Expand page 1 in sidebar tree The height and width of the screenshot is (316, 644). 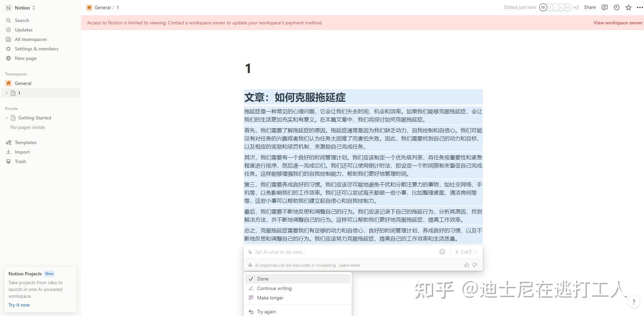coord(6,93)
